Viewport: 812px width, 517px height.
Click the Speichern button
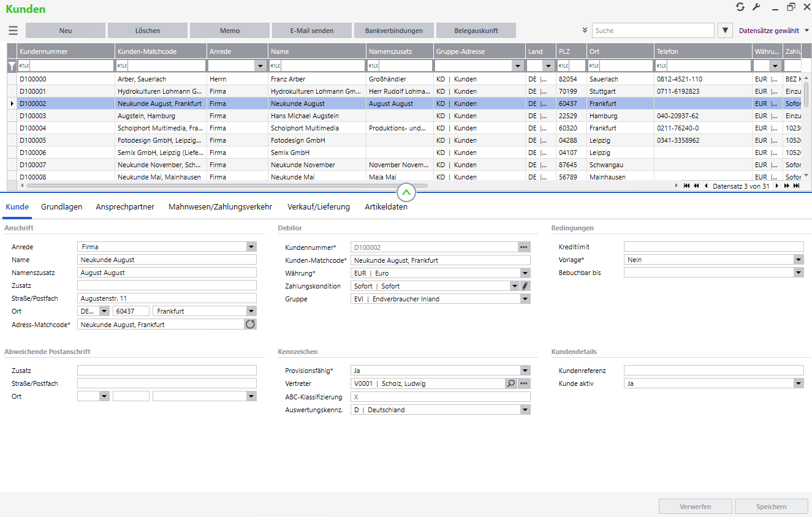(x=772, y=507)
